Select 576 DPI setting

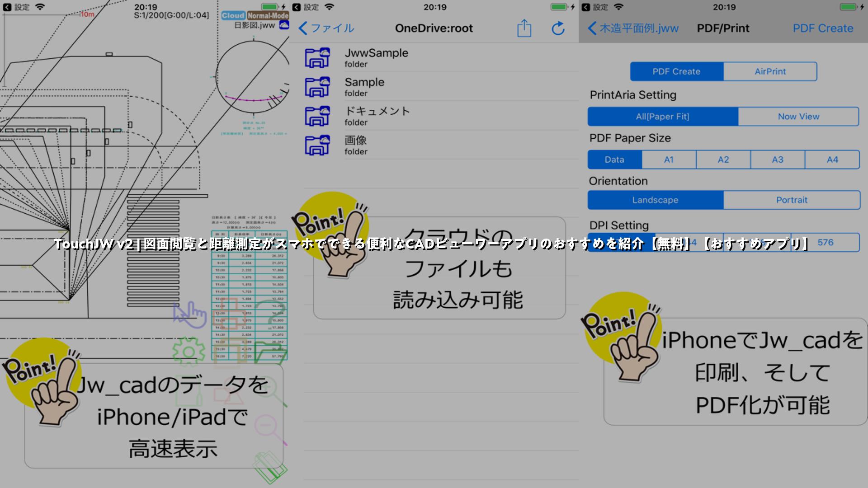coord(826,242)
